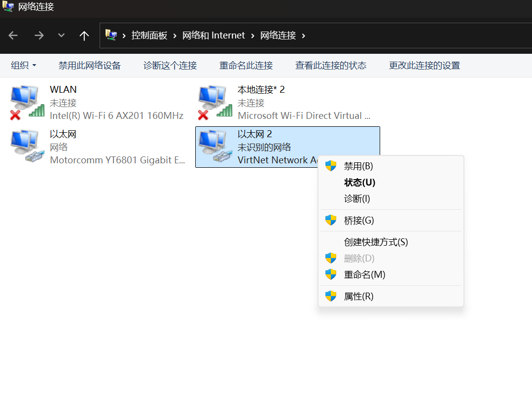Click 网络连接 in the breadcrumb path
532x412 pixels.
click(278, 36)
